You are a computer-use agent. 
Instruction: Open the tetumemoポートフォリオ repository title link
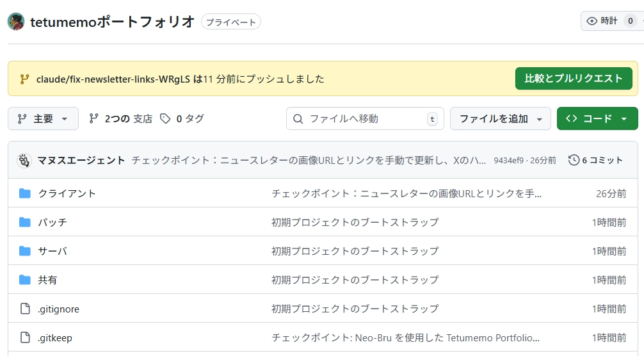112,22
